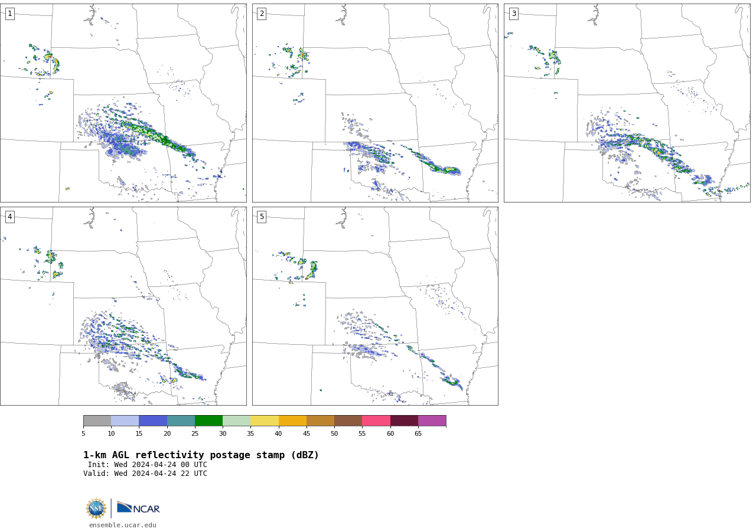Select the pale green 30-35 dBZ swatch
This screenshot has width=756, height=532.
click(237, 420)
